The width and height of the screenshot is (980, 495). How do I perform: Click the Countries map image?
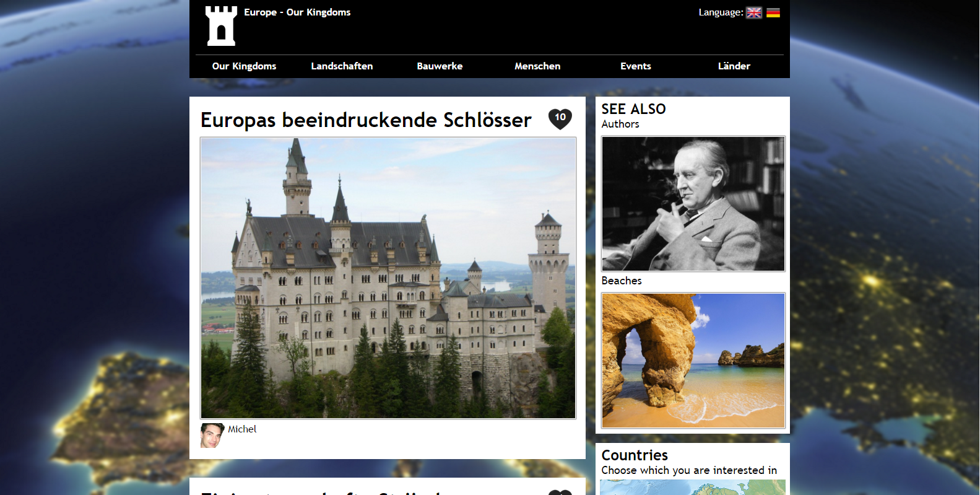coord(693,487)
